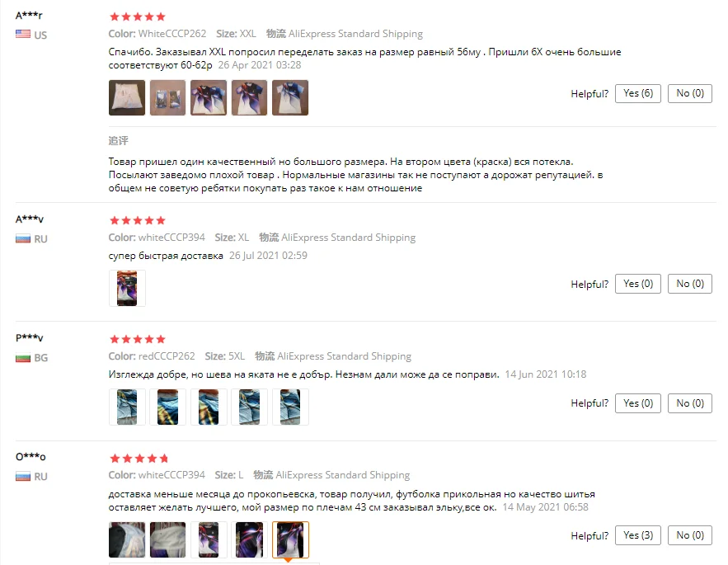Viewport: 728px width, 565px height.
Task: Select the highlighted fifth photo in O***o's review
Action: (x=290, y=539)
